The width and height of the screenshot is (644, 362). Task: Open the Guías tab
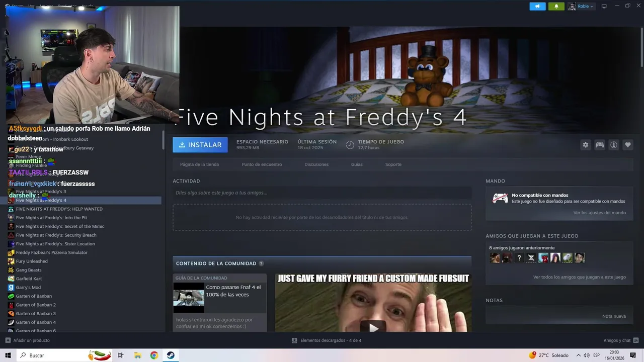pyautogui.click(x=357, y=164)
